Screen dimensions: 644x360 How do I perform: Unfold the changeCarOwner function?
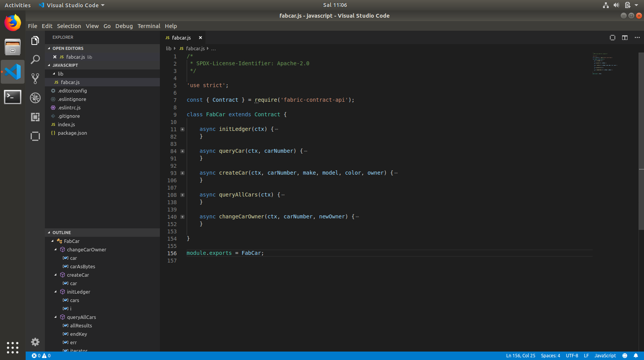tap(182, 217)
